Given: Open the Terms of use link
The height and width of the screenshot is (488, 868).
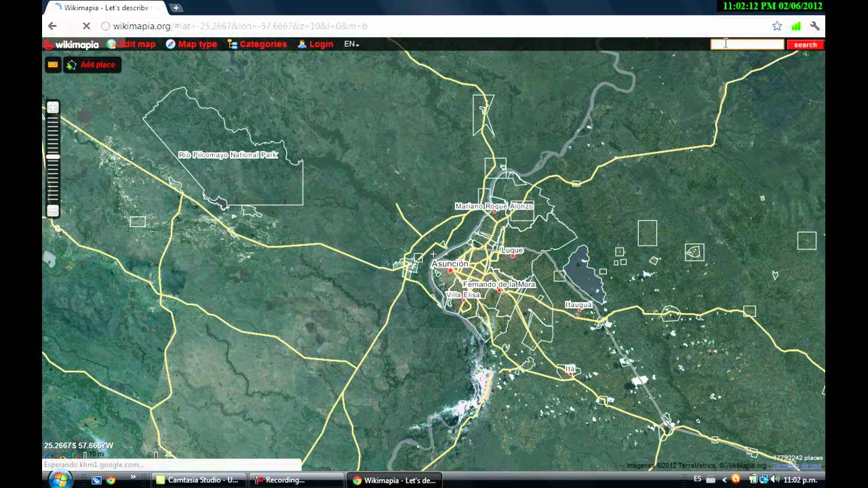Looking at the screenshot, I should [x=796, y=466].
